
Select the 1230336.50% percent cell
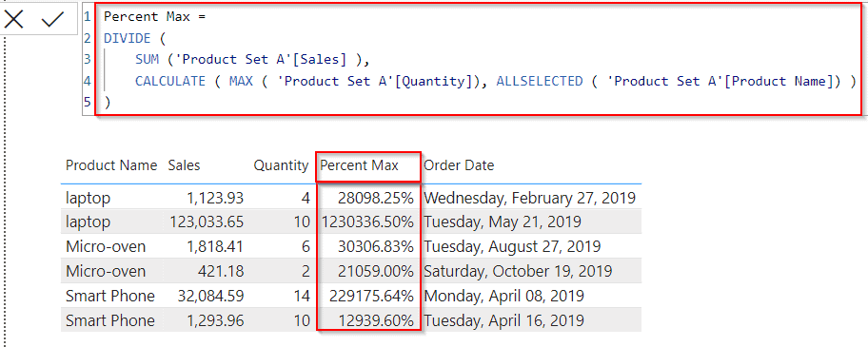pyautogui.click(x=367, y=222)
